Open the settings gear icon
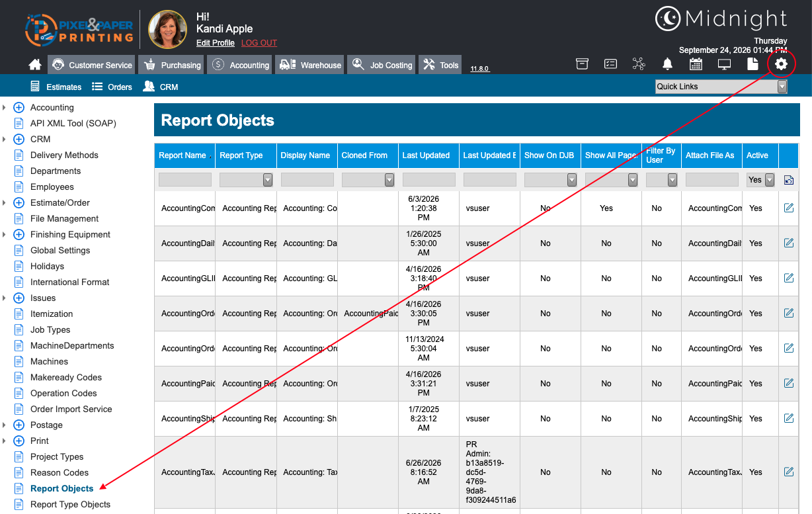 click(x=781, y=64)
